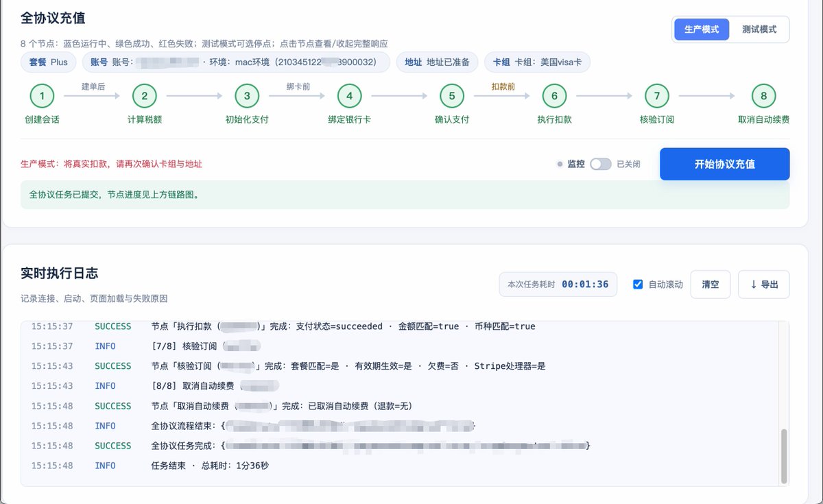Toggle the 监控 monitoring switch
The image size is (823, 504).
[x=601, y=165]
